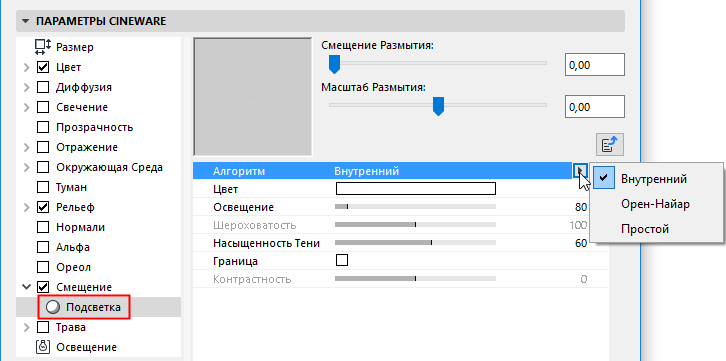This screenshot has height=361, width=726.
Task: Expand the Окружающая Среда tree node
Action: pyautogui.click(x=26, y=168)
